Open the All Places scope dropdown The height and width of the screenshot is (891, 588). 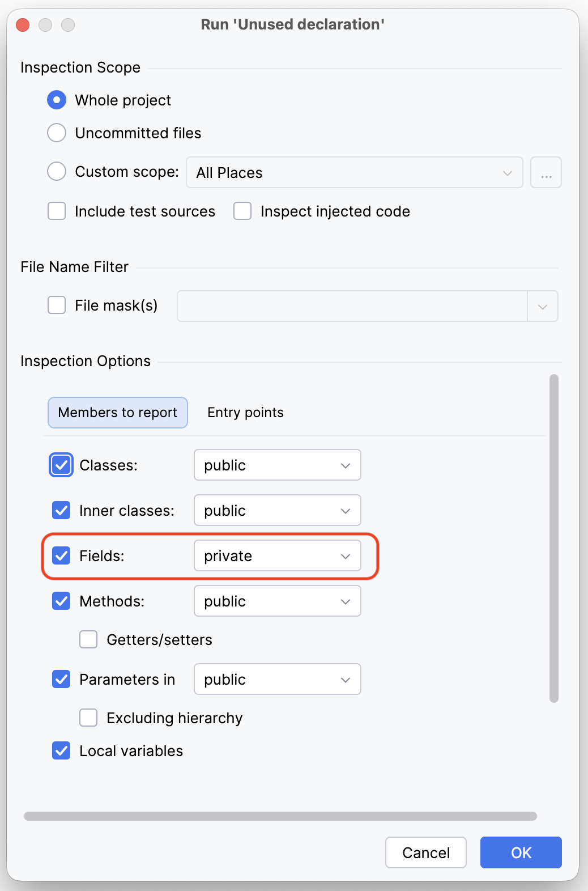pos(354,173)
